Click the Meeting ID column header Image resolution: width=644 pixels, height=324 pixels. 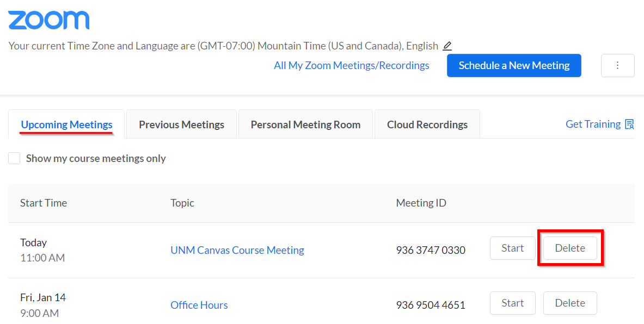421,203
